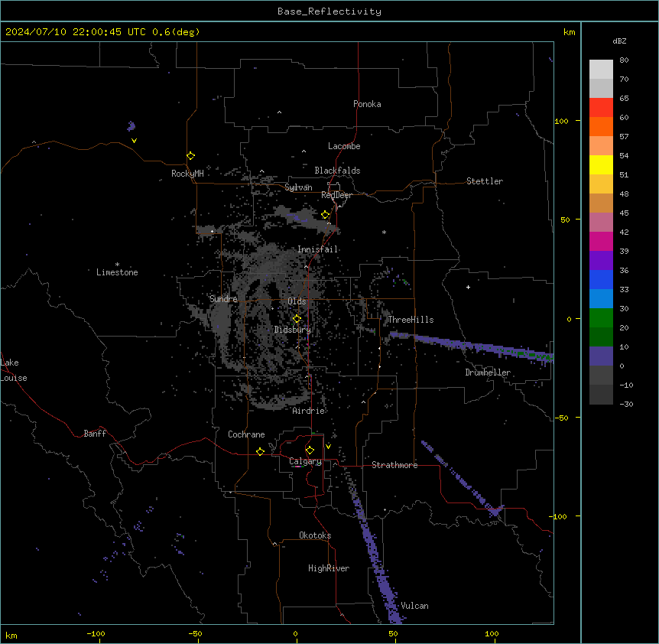Image resolution: width=659 pixels, height=644 pixels.
Task: Click the 50 tick on horizontal axis
Action: 393,633
